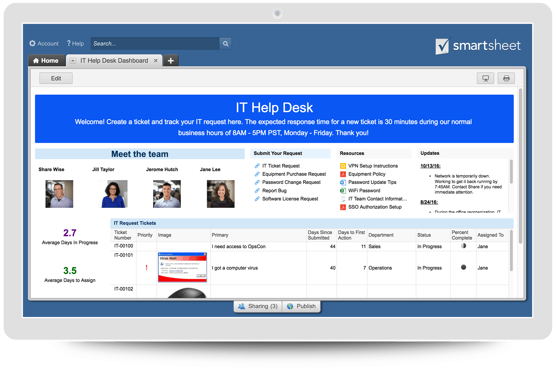Publish the dashboard
The height and width of the screenshot is (392, 556).
[302, 306]
